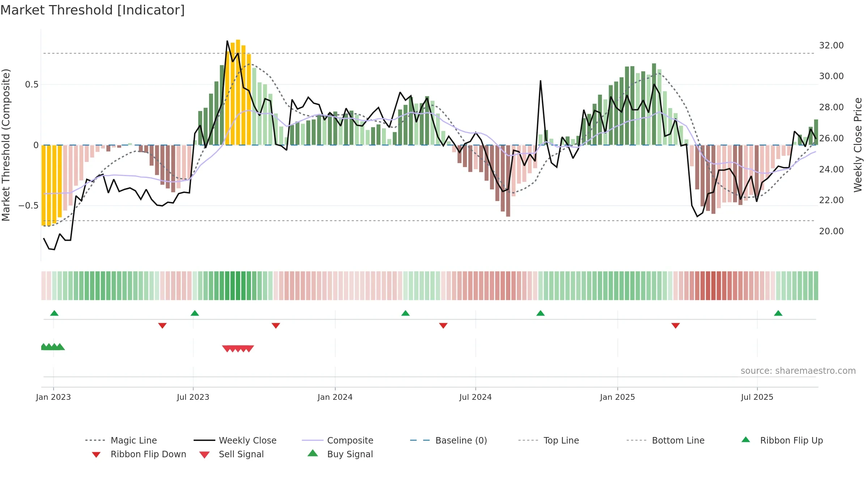The image size is (868, 488).
Task: Click the cluster of green buy signal triangles
Action: click(53, 347)
